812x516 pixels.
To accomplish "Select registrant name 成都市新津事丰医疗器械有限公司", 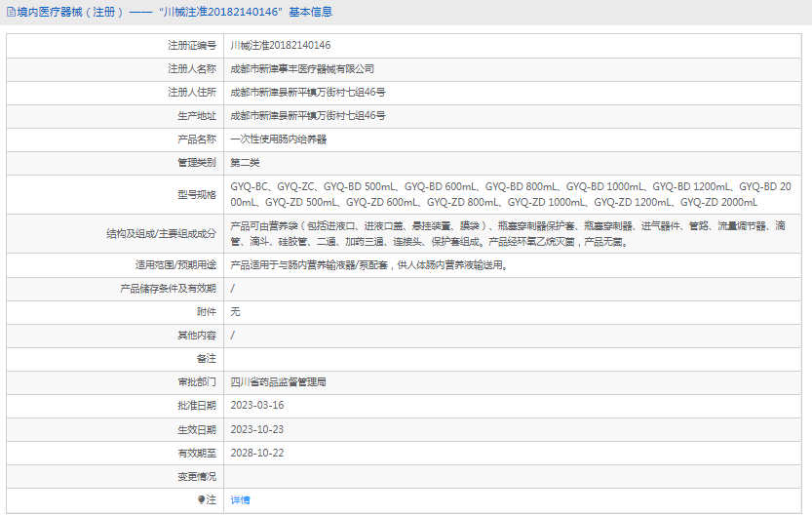I will [302, 69].
